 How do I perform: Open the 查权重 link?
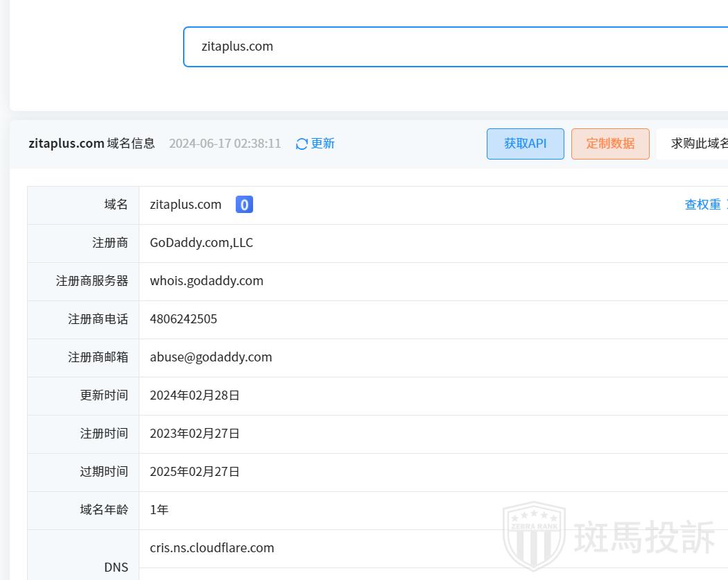(702, 205)
